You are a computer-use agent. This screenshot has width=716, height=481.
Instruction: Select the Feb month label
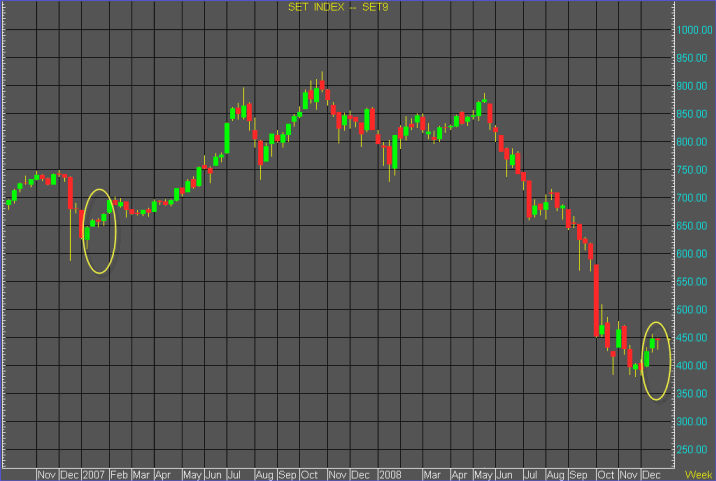[119, 475]
